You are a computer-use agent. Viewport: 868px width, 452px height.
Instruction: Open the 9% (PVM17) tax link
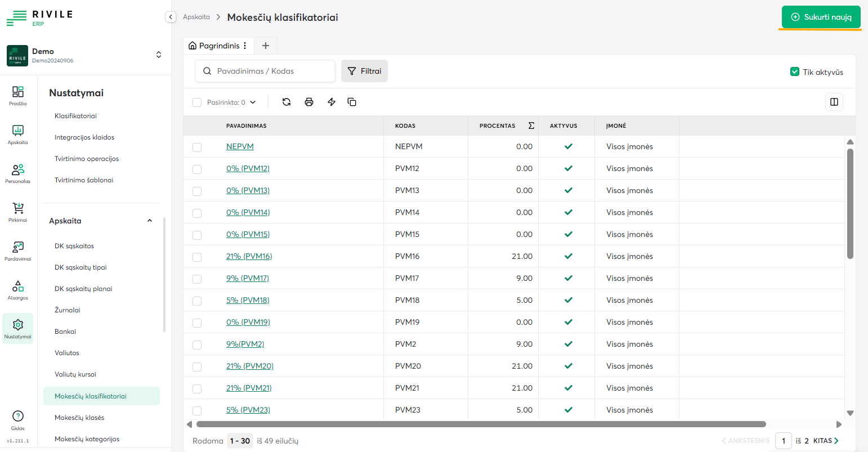[248, 278]
